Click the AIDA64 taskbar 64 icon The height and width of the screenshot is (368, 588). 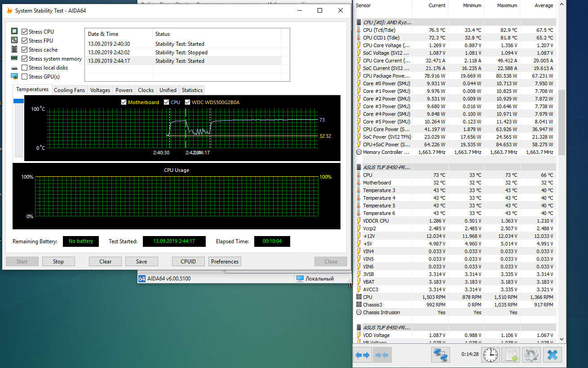point(142,278)
